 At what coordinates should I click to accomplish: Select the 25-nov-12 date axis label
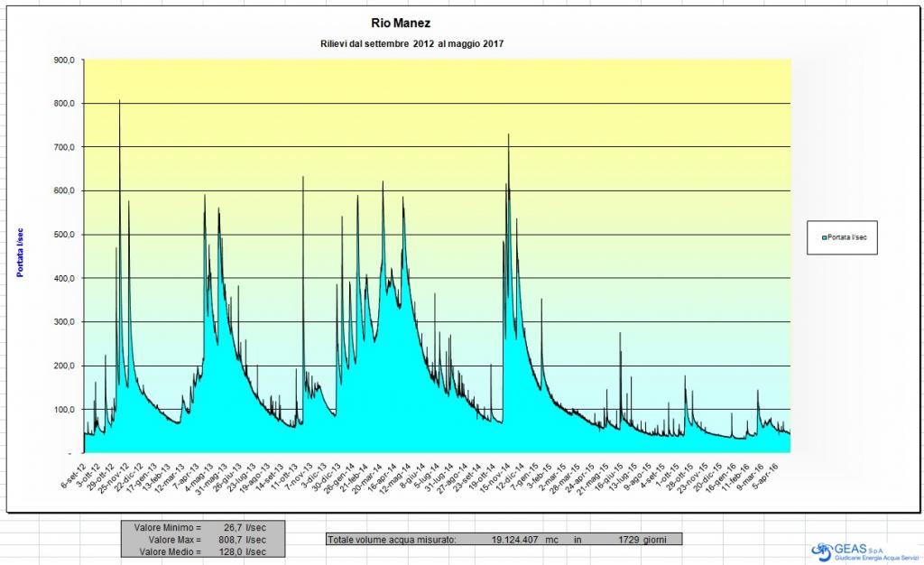[112, 477]
